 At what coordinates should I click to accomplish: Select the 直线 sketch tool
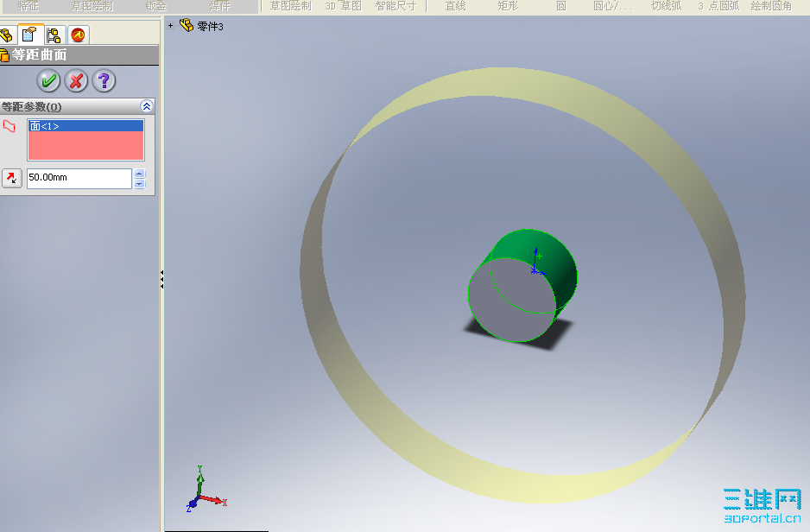[x=456, y=6]
